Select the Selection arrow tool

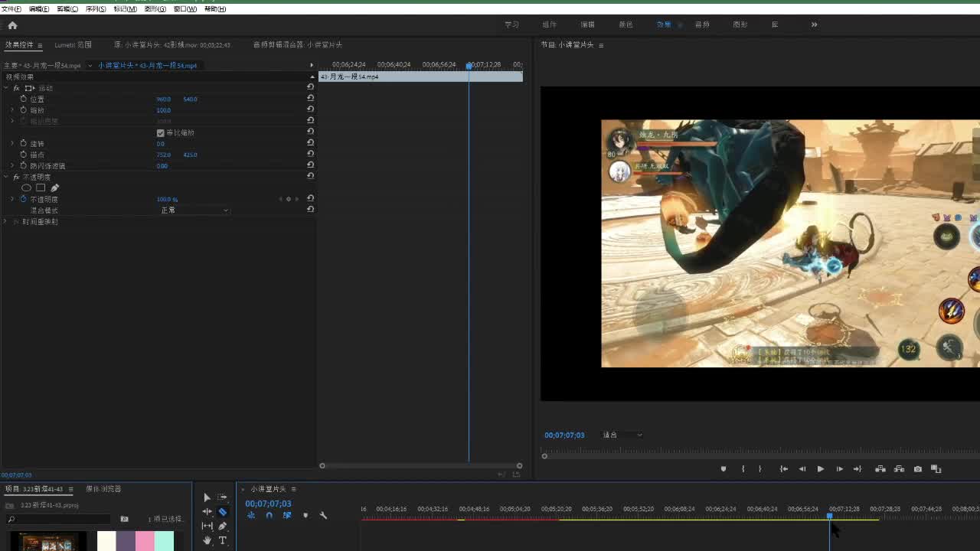[x=207, y=497]
